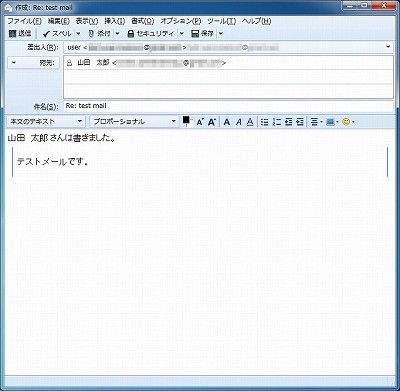The width and height of the screenshot is (400, 391).
Task: Insert a smiley emoticon
Action: coord(346,122)
